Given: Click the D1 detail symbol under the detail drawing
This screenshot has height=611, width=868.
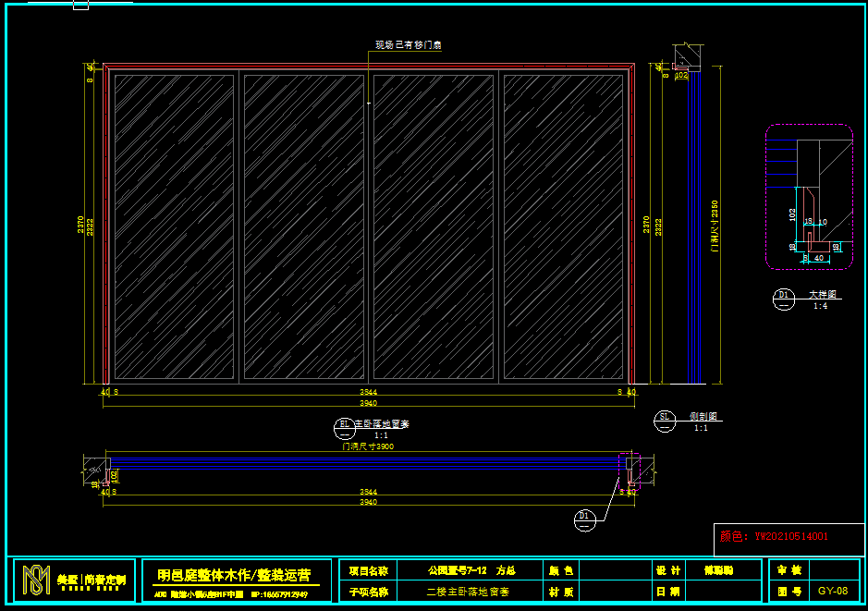Looking at the screenshot, I should (x=783, y=298).
